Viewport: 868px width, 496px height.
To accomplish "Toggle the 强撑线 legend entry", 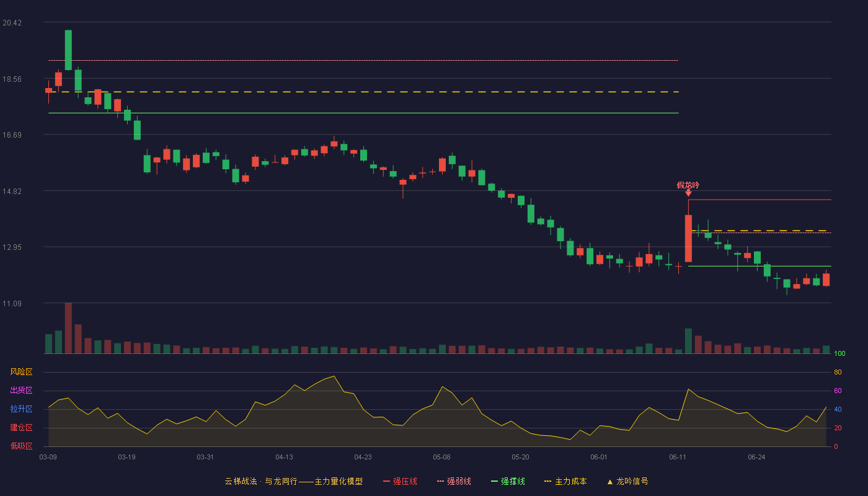I will 508,481.
